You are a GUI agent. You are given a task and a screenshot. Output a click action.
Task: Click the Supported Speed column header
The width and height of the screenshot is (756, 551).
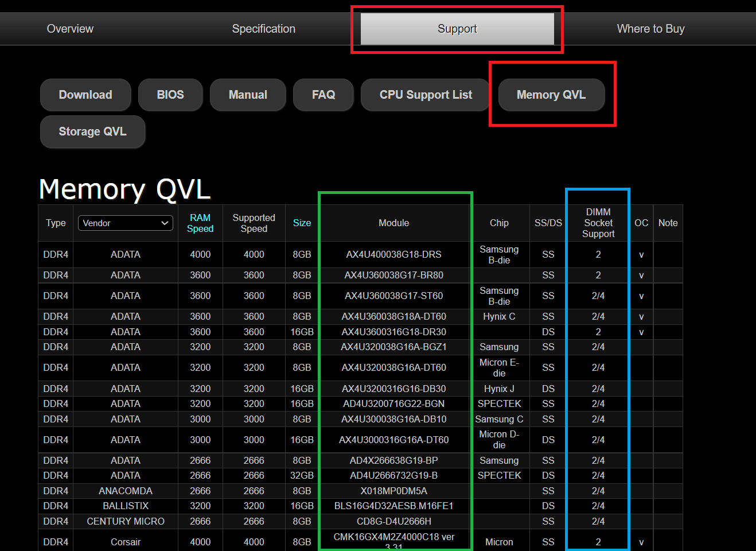pyautogui.click(x=254, y=223)
